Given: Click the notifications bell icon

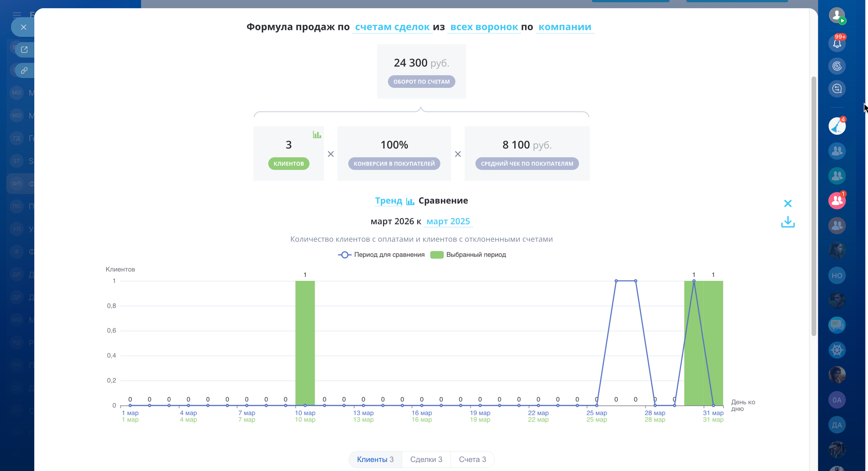Looking at the screenshot, I should pos(837,43).
